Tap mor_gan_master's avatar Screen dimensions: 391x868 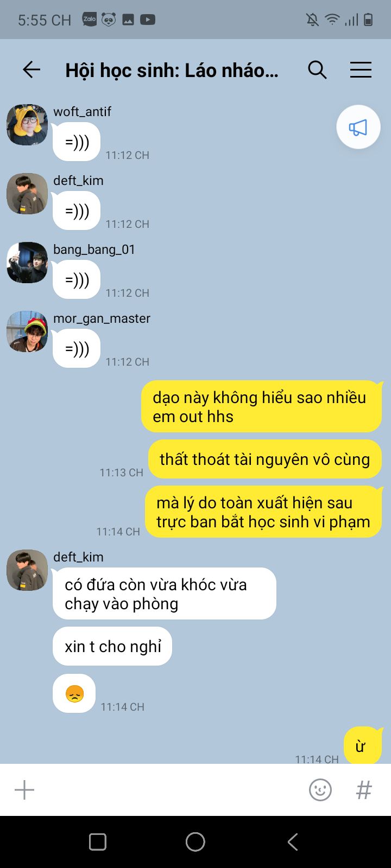pos(27,331)
